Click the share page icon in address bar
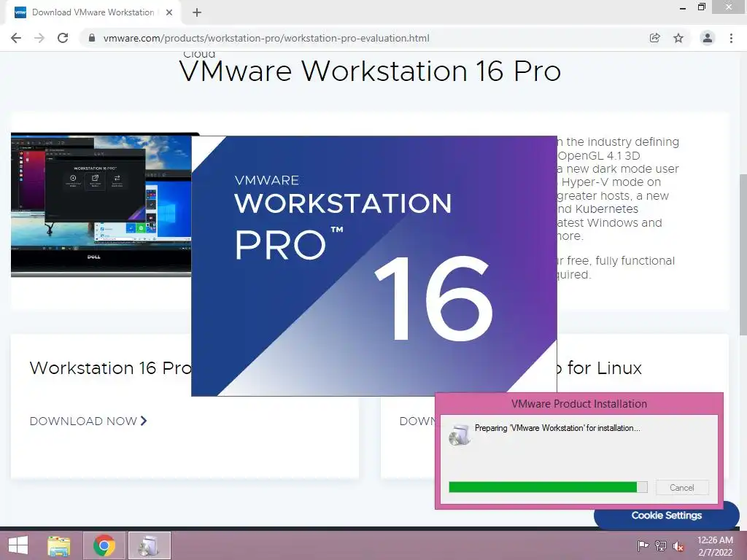 pos(655,38)
